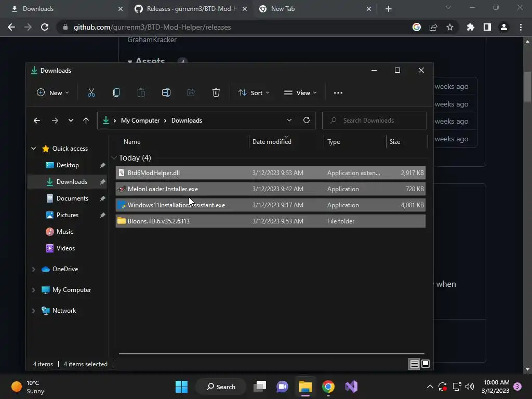Open the View dropdown
The image size is (532, 399).
(300, 92)
